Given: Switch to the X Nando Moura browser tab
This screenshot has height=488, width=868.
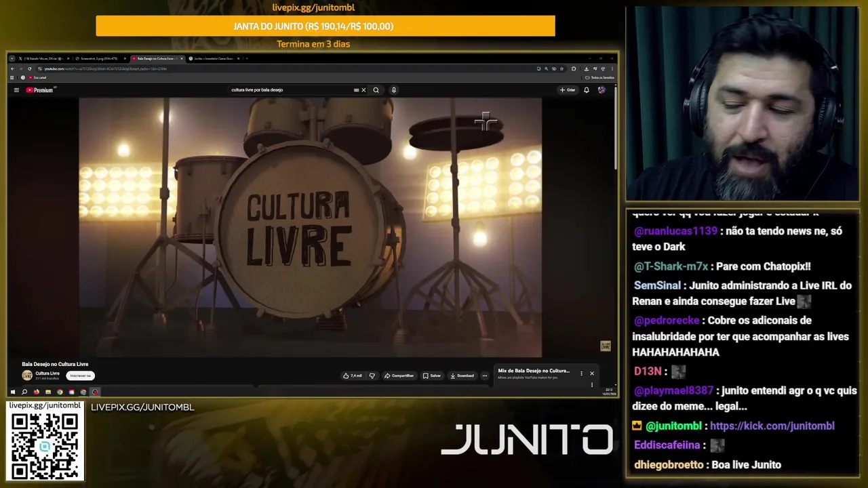Looking at the screenshot, I should point(43,58).
